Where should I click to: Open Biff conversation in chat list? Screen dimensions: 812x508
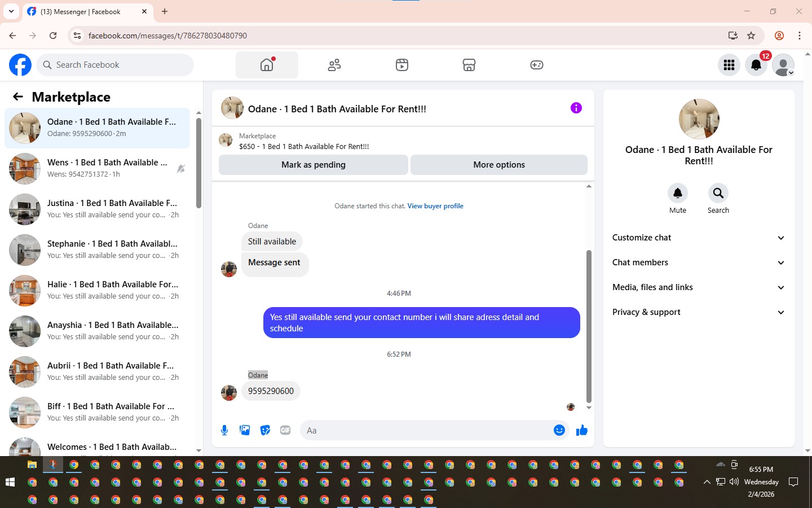click(98, 413)
